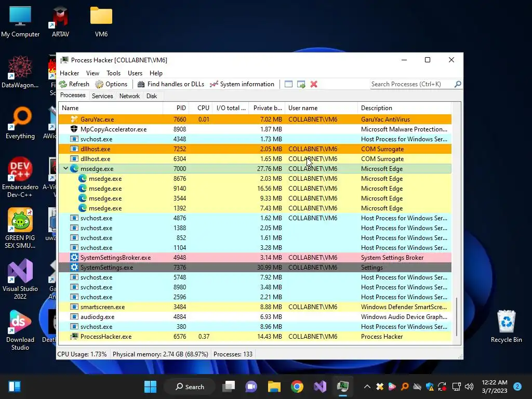Image resolution: width=532 pixels, height=399 pixels.
Task: Open the Hacker menu
Action: pyautogui.click(x=69, y=73)
